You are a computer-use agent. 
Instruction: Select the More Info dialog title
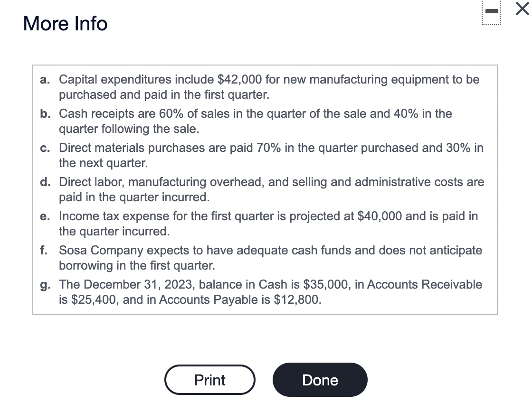tap(65, 23)
